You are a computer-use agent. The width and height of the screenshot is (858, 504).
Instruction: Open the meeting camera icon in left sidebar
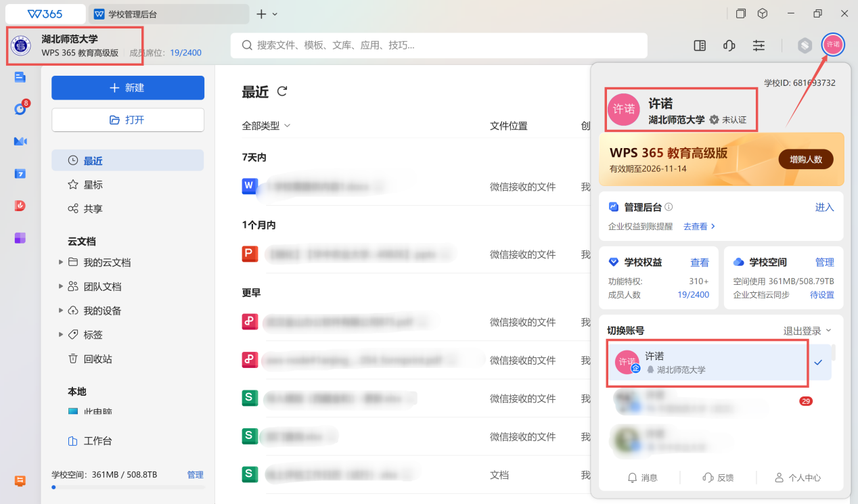coord(20,141)
